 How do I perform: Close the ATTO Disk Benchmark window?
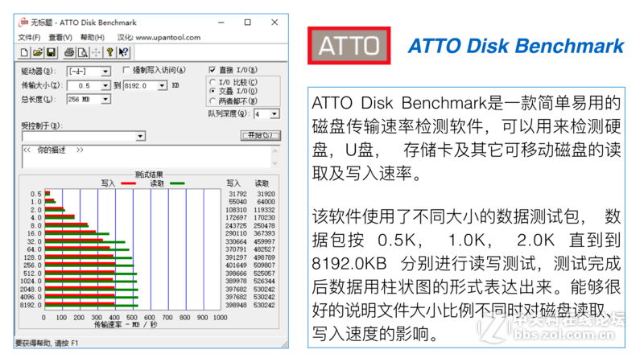click(x=275, y=23)
